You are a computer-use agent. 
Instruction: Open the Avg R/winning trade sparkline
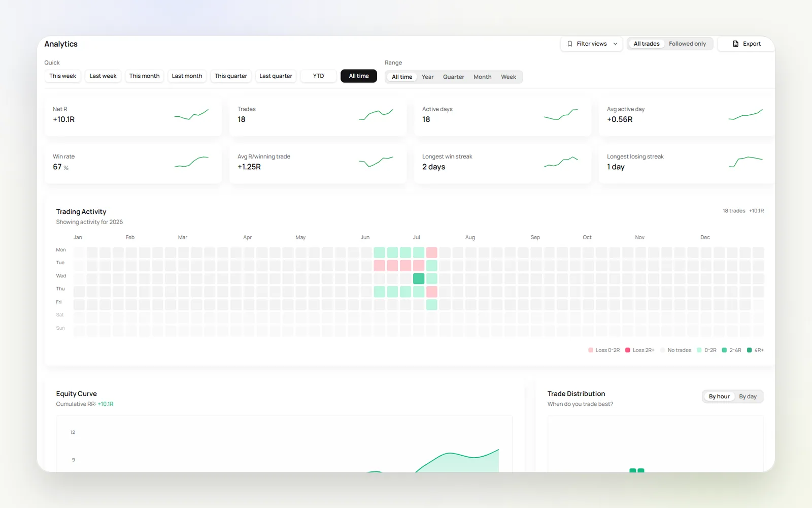[376, 162]
